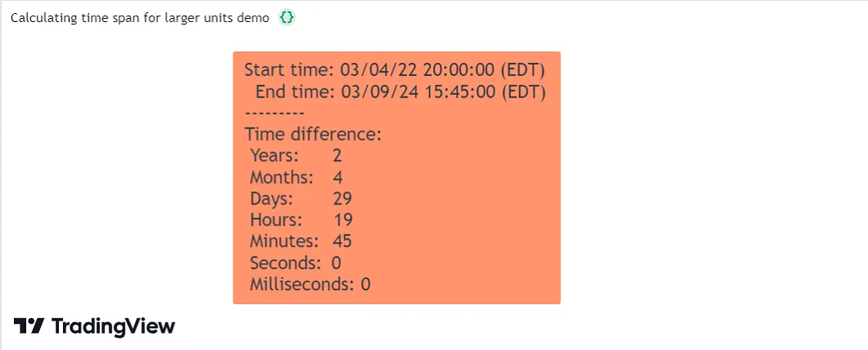Click the 'Milliseconds:' label
The image size is (868, 350).
(x=301, y=285)
